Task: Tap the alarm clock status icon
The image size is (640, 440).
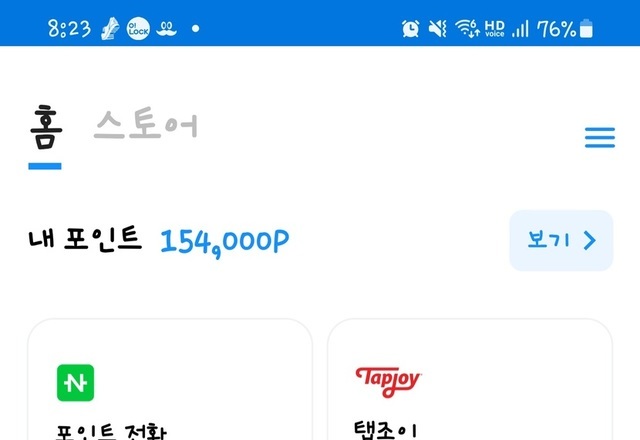Action: (x=410, y=29)
